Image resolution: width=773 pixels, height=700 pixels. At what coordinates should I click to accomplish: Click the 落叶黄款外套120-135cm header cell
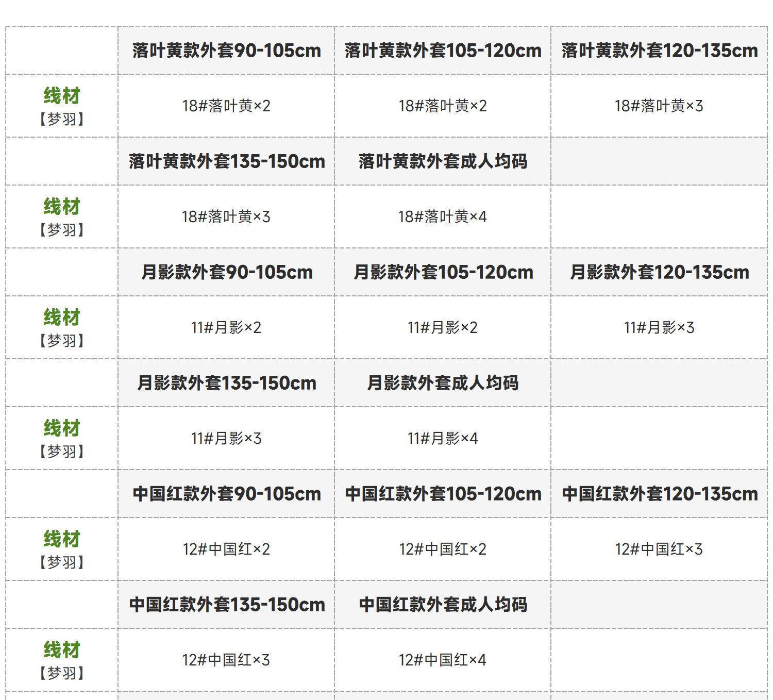[x=659, y=51]
